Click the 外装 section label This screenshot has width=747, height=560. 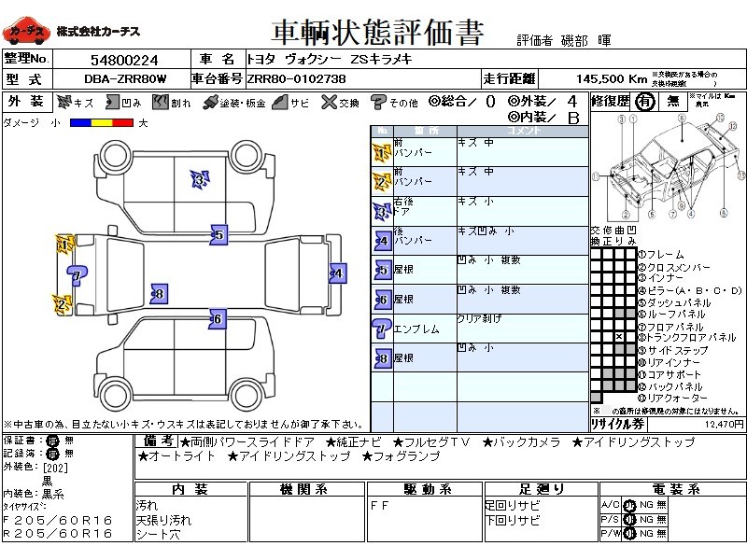point(27,102)
